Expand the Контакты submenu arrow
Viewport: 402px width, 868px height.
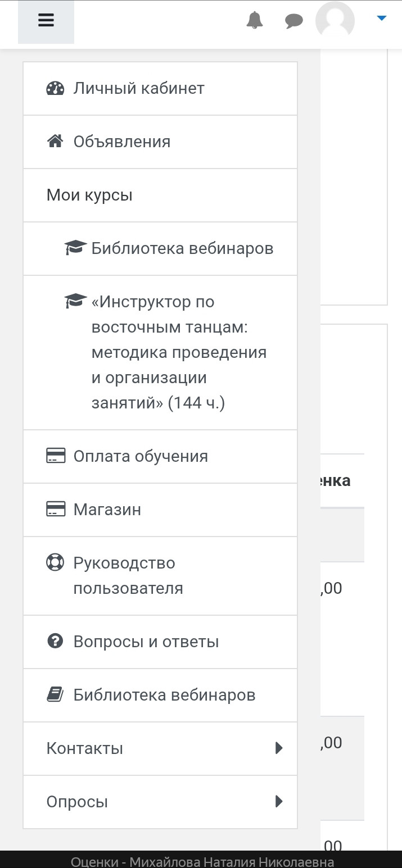[x=279, y=748]
